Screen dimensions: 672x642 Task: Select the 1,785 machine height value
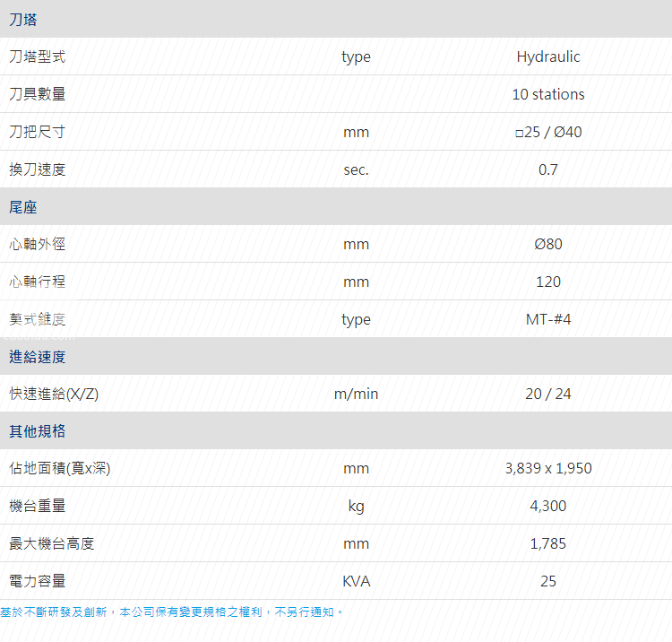547,543
